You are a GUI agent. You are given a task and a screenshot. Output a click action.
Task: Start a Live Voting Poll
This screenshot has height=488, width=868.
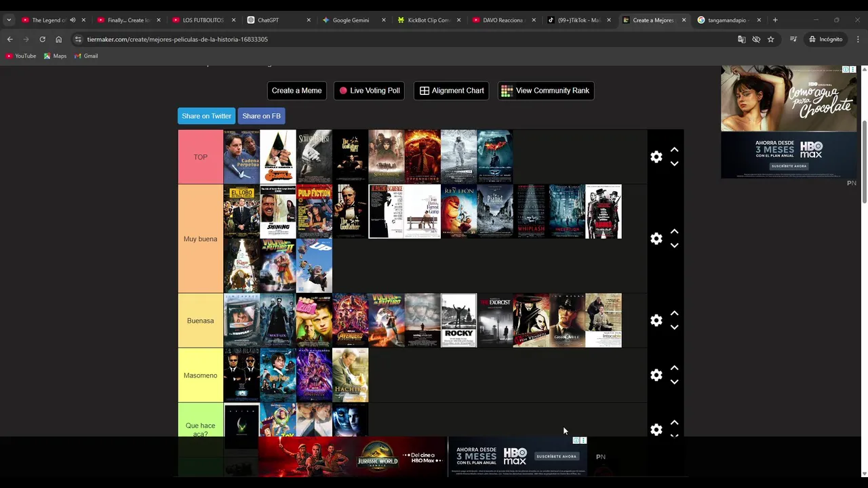pyautogui.click(x=370, y=91)
